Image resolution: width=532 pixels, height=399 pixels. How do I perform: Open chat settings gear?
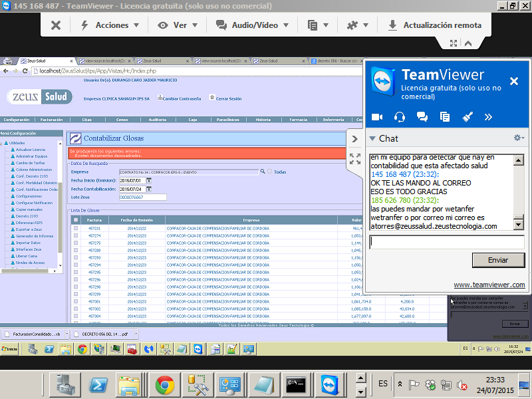519,138
